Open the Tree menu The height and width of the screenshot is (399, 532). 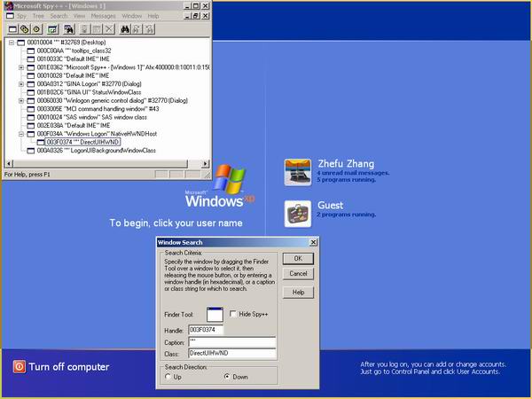(38, 16)
